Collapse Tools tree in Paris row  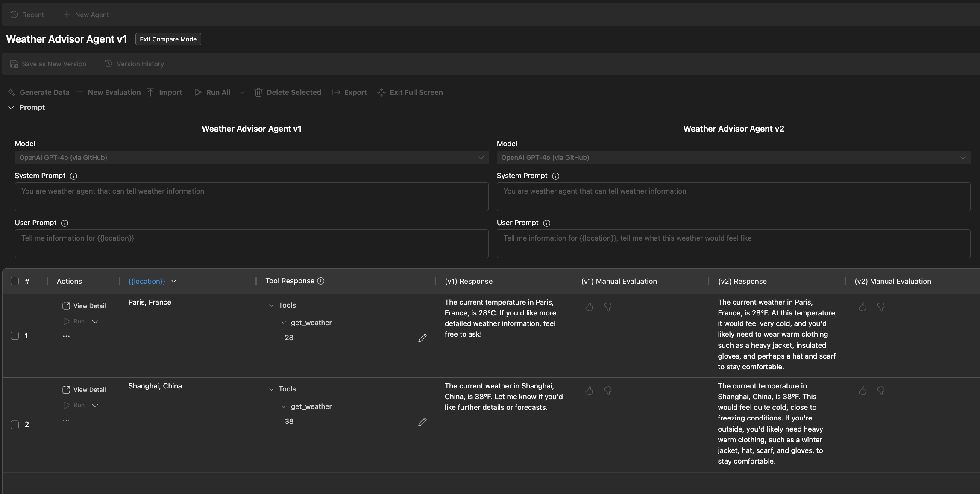click(271, 306)
